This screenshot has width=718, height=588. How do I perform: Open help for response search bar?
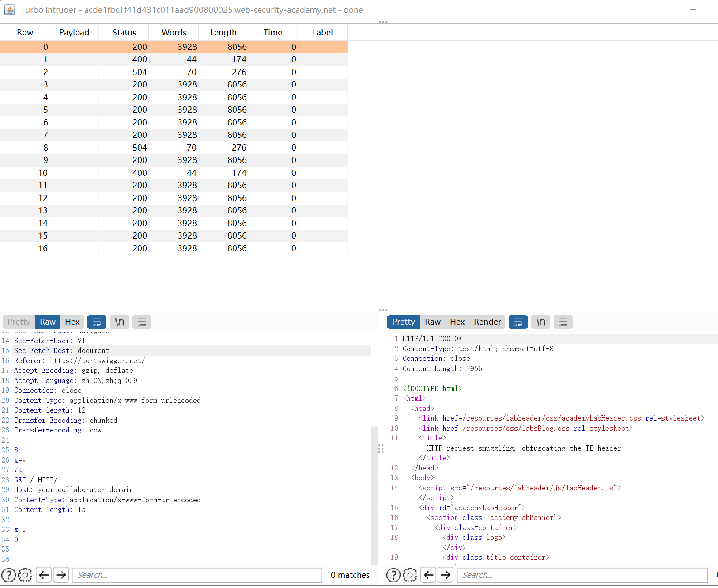(393, 575)
